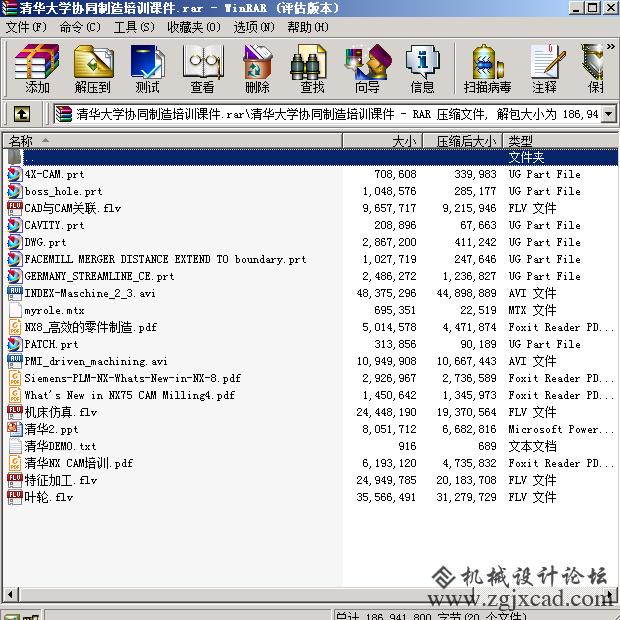Click the Protect (保) toolbar icon

595,69
